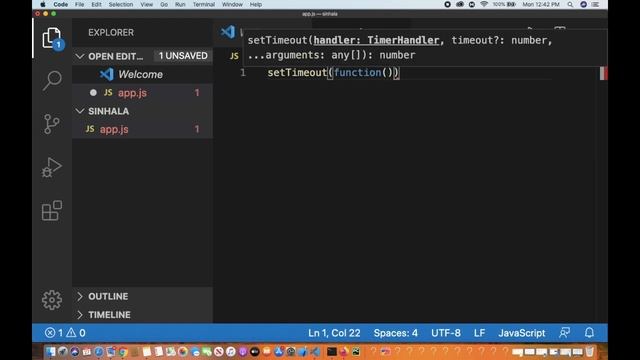Click the feedback icon in status bar
Image resolution: width=640 pixels, height=360 pixels.
pos(564,333)
